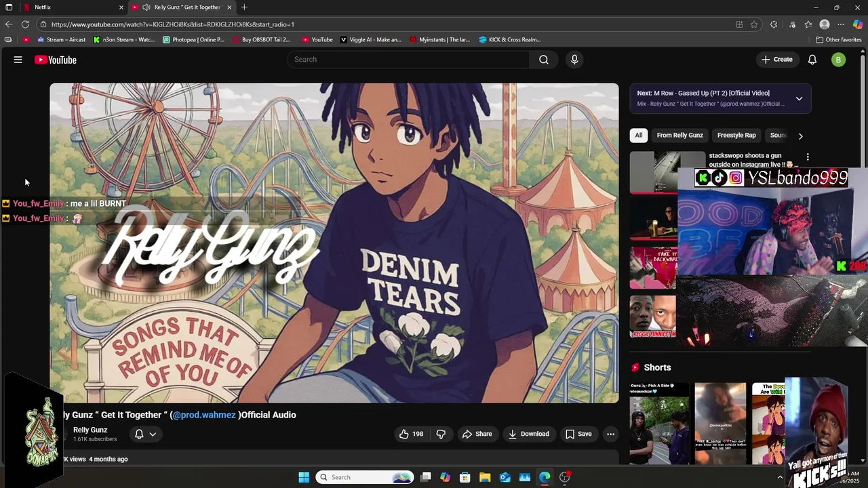Open the first Shorts thumbnail
Screen dimensions: 868x488
658,423
